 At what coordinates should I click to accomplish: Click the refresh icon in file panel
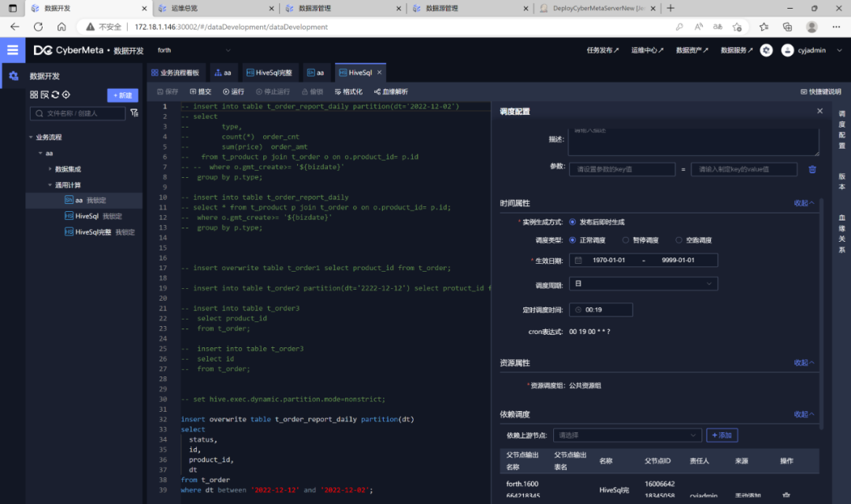pos(55,94)
